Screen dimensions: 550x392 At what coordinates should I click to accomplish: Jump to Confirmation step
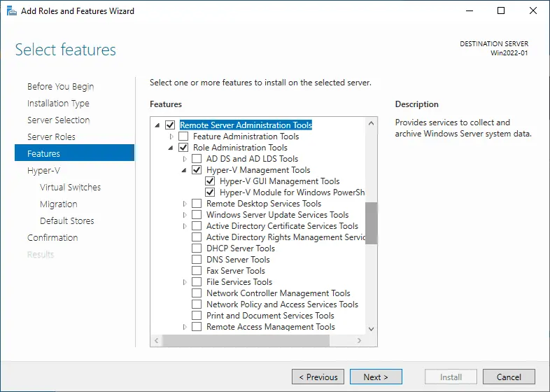click(x=52, y=237)
